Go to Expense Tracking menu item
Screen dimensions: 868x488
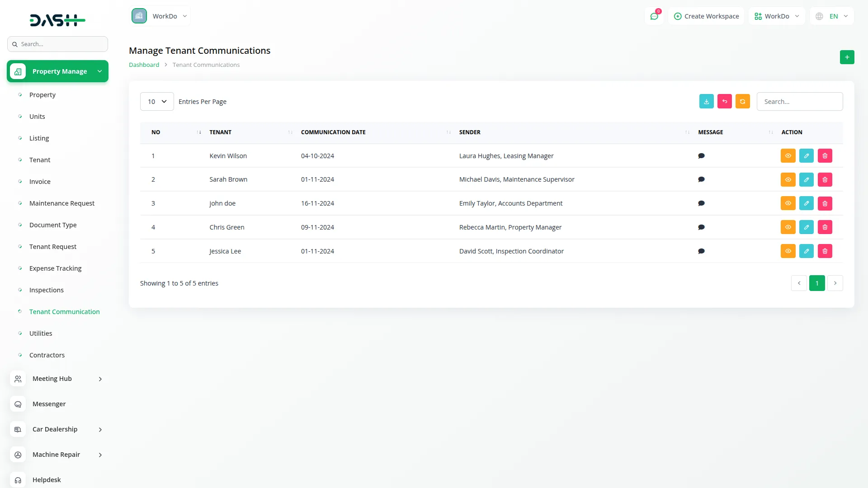click(55, 268)
